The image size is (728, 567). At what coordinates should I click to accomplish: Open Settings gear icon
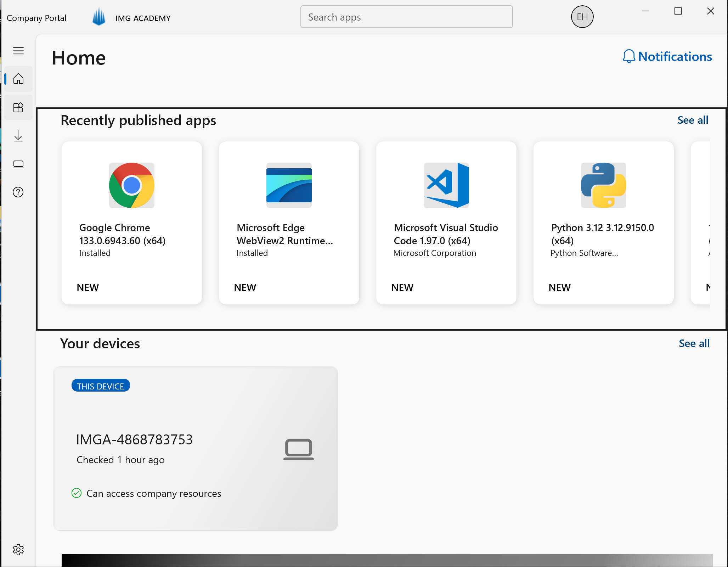point(18,549)
